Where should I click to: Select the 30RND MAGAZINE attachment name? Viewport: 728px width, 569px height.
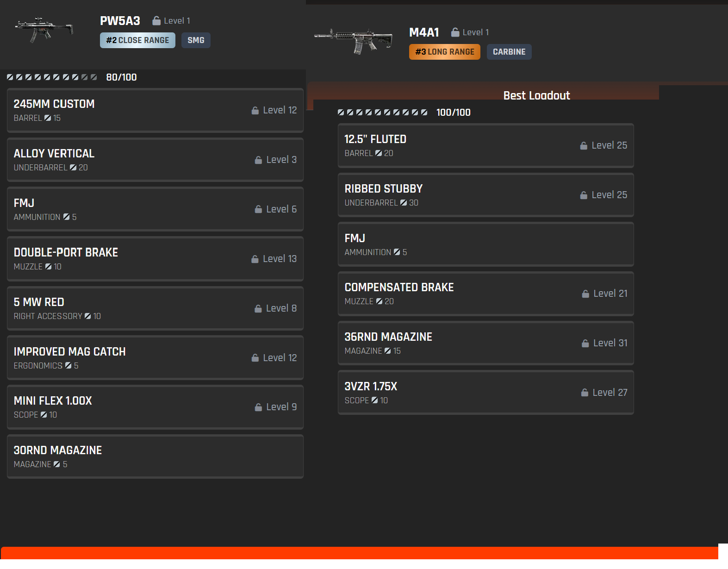point(58,450)
